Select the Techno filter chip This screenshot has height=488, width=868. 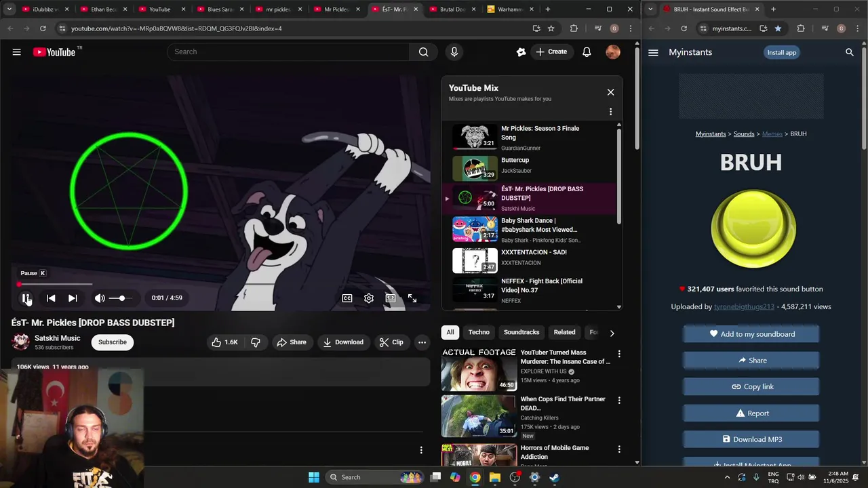[x=479, y=332]
